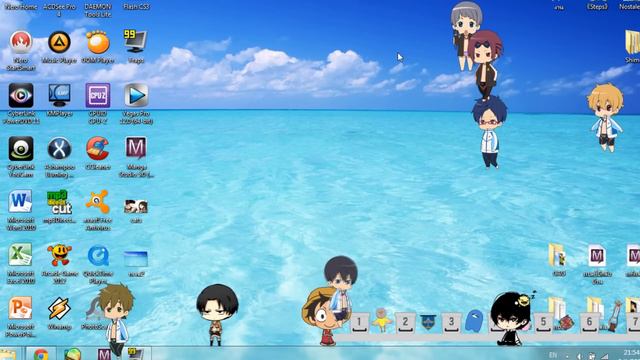This screenshot has height=360, width=640.
Task: Launch the CCleaner shortcut
Action: [98, 149]
